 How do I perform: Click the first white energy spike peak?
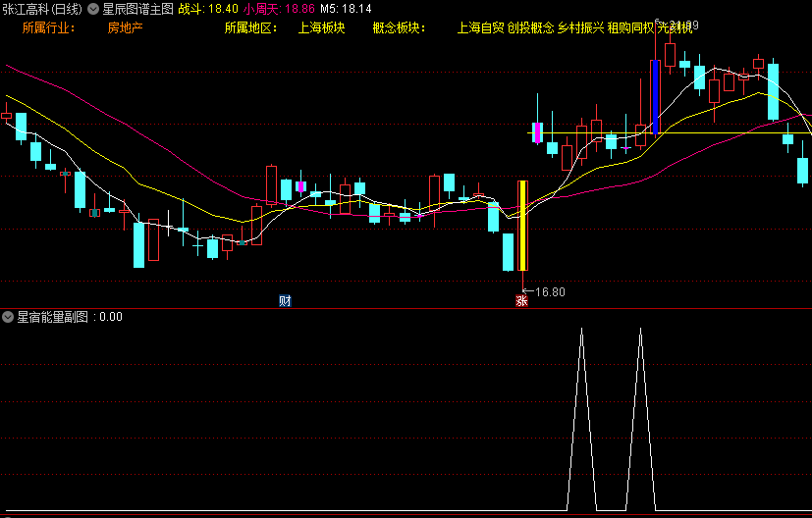tap(581, 330)
